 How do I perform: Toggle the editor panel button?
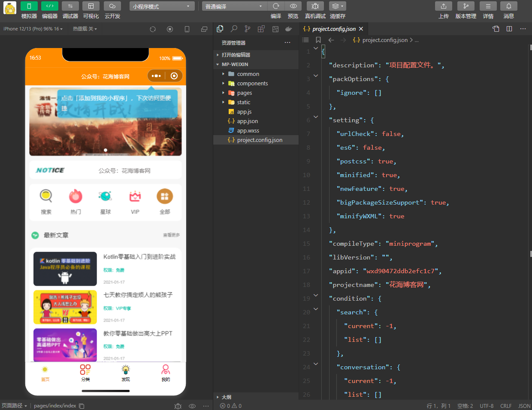point(50,6)
